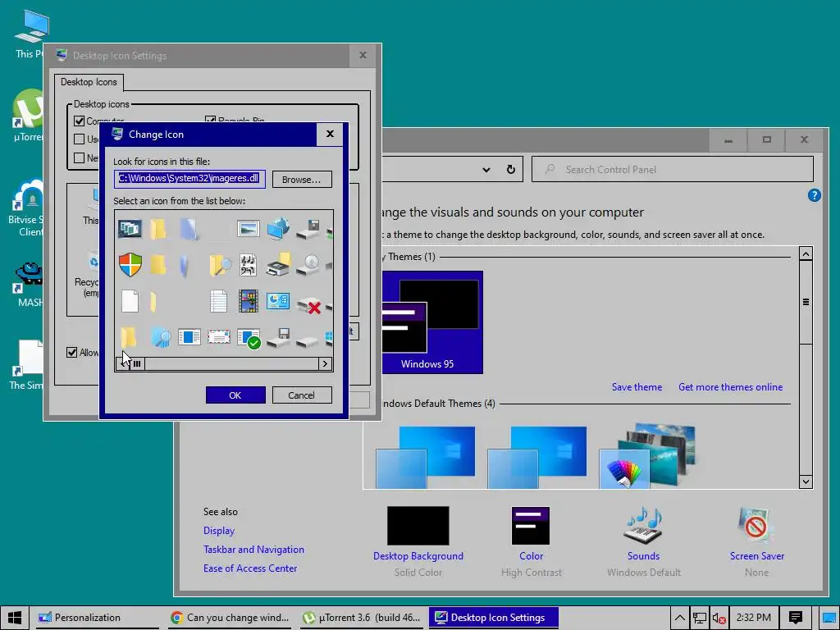Open Taskbar and Navigation link
Image resolution: width=840 pixels, height=630 pixels.
coord(254,549)
